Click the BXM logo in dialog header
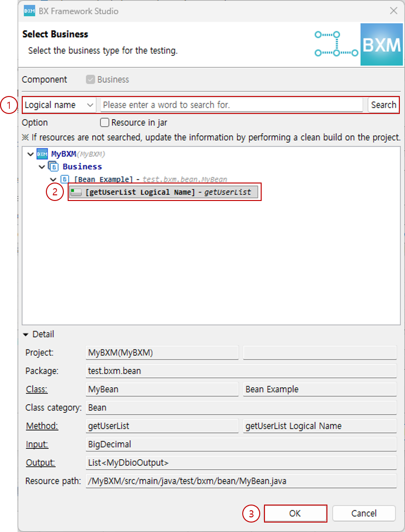The image size is (405, 532). 381,45
